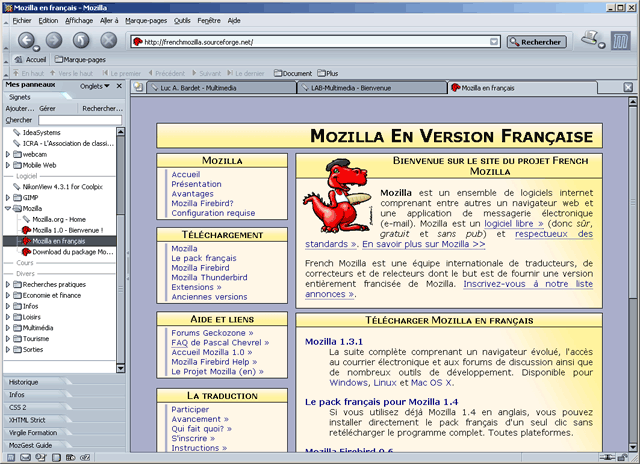Click the Mozilla M throbber logo

pyautogui.click(x=620, y=42)
